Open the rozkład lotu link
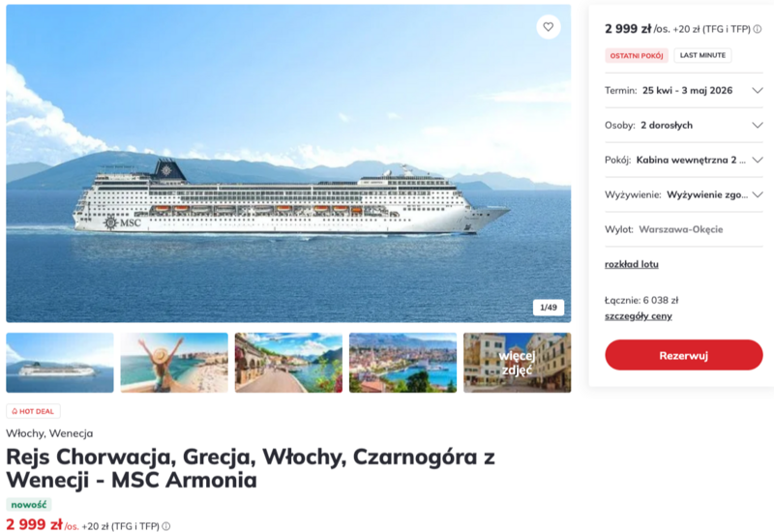 tap(631, 264)
